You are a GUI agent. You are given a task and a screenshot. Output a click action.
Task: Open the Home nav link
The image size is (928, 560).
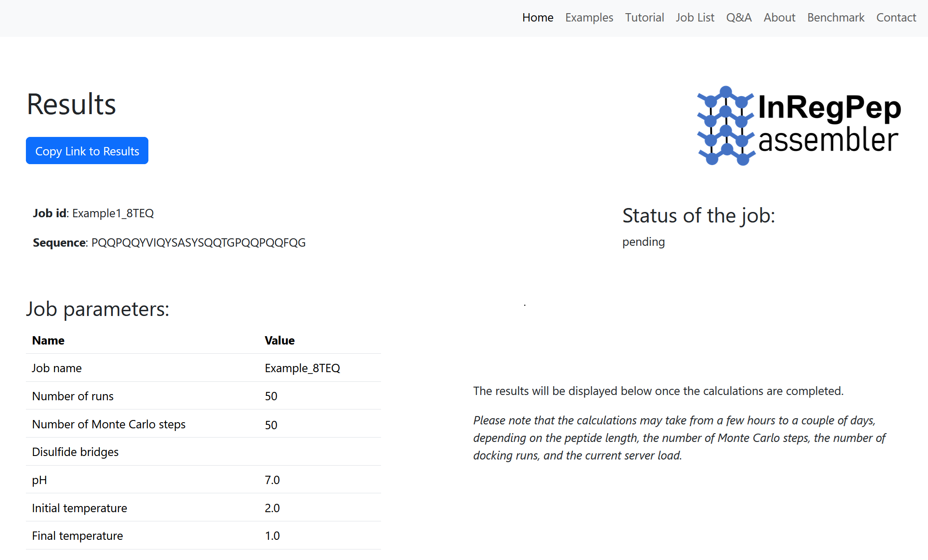[538, 18]
